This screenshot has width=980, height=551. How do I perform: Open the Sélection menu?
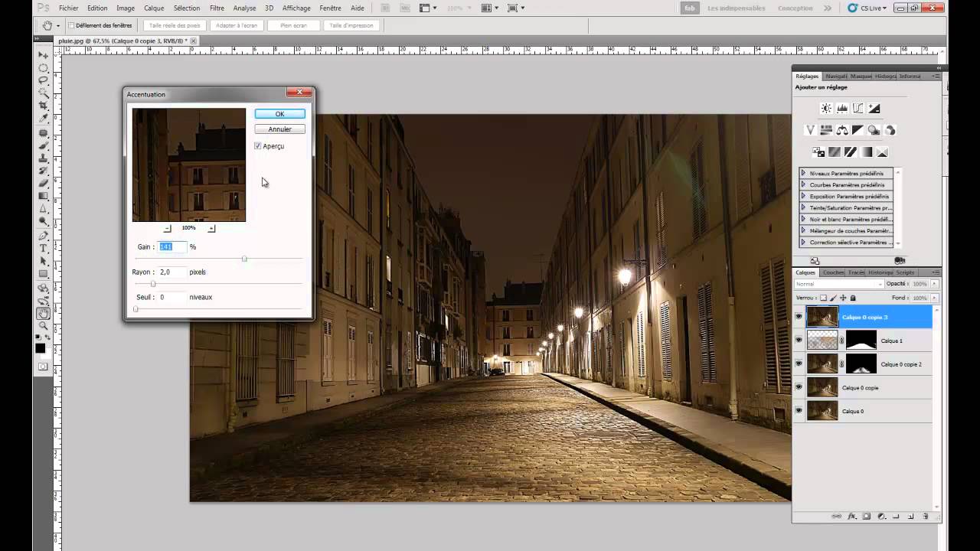[x=187, y=8]
